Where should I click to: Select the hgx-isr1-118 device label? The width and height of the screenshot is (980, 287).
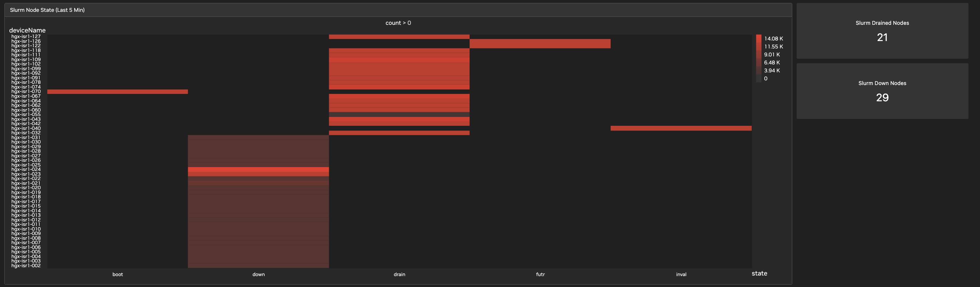click(x=26, y=50)
